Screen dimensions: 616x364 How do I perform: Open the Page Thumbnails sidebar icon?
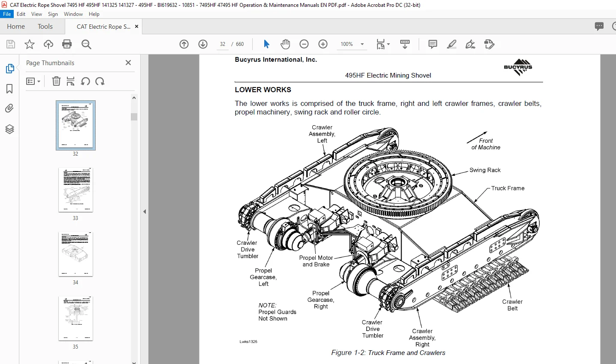pyautogui.click(x=9, y=69)
